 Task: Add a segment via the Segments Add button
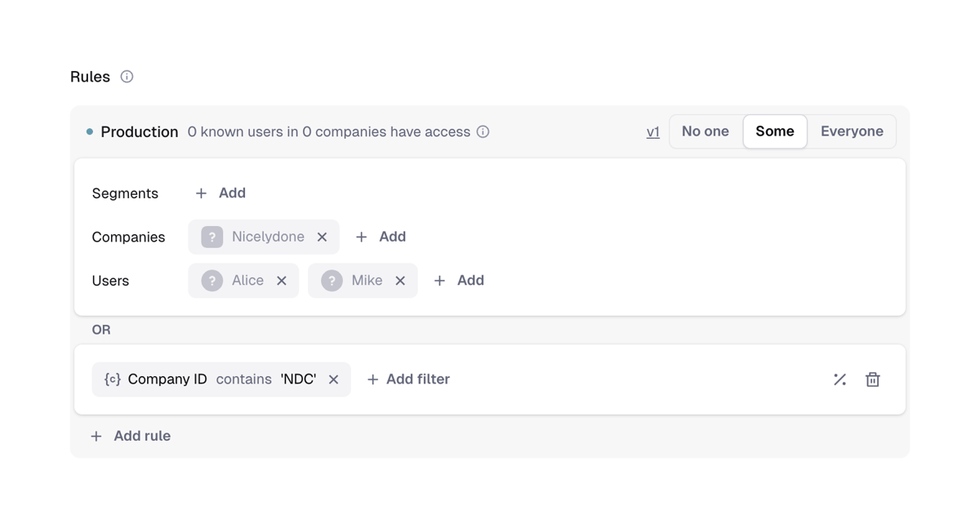pyautogui.click(x=219, y=193)
